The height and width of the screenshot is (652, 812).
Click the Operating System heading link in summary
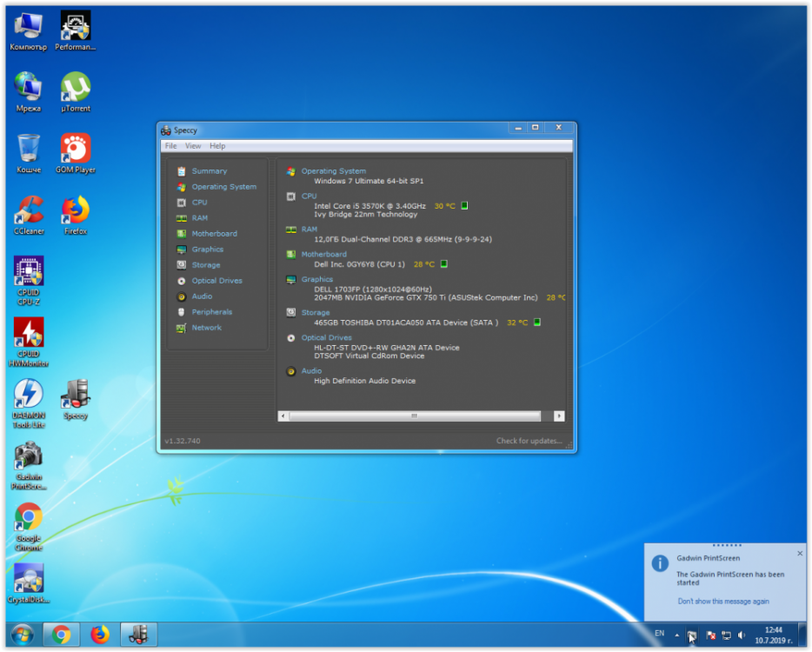click(x=334, y=171)
